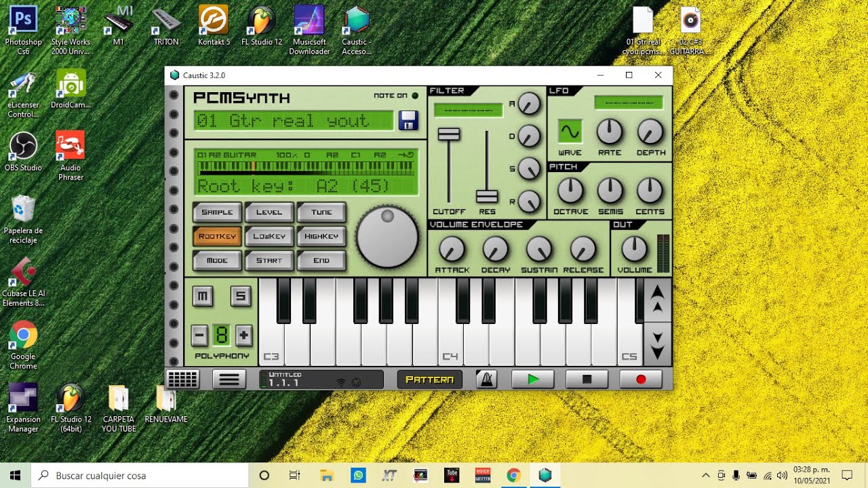868x488 pixels.
Task: Stop playback with the black square button
Action: tap(587, 380)
